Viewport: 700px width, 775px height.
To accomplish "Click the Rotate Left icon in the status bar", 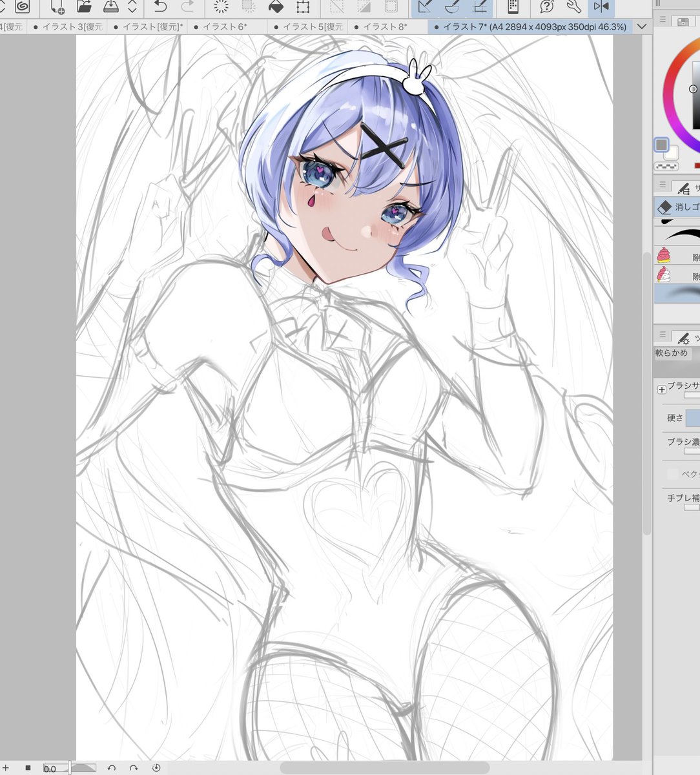I will (111, 768).
